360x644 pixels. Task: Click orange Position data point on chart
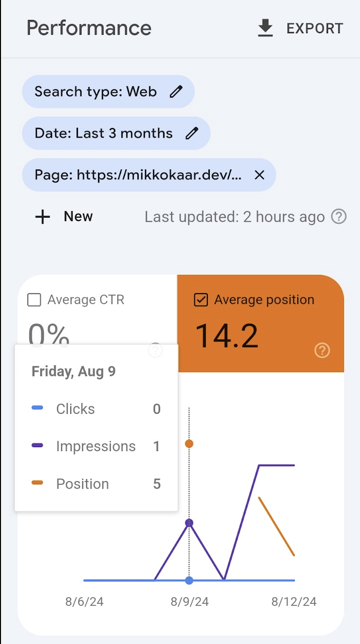click(189, 444)
